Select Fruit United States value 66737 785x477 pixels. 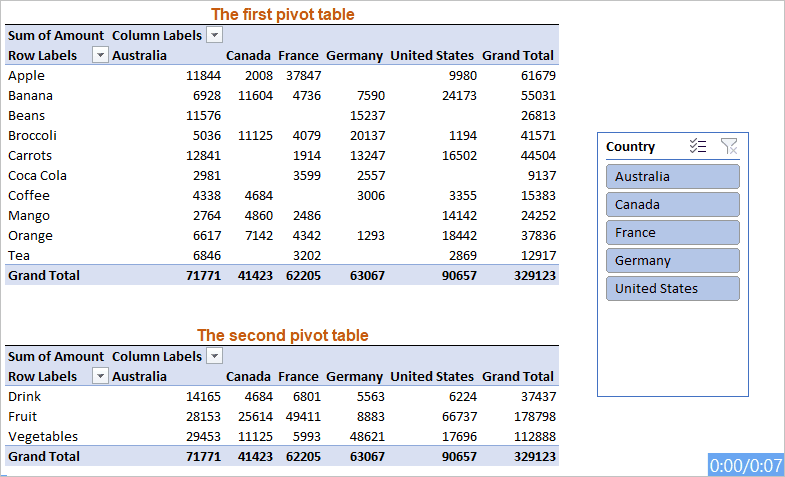click(x=459, y=416)
